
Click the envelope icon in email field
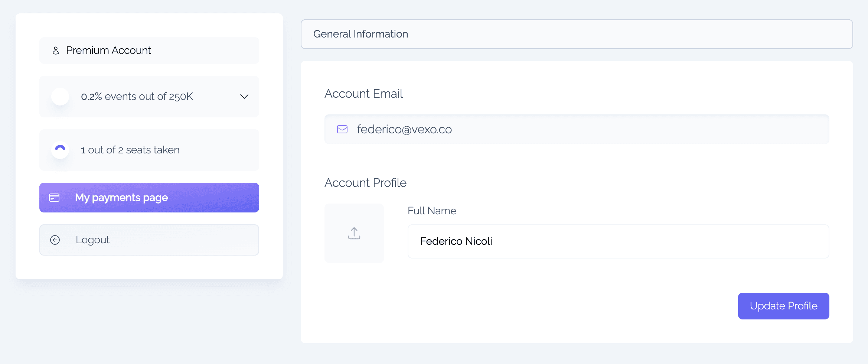[x=342, y=129]
